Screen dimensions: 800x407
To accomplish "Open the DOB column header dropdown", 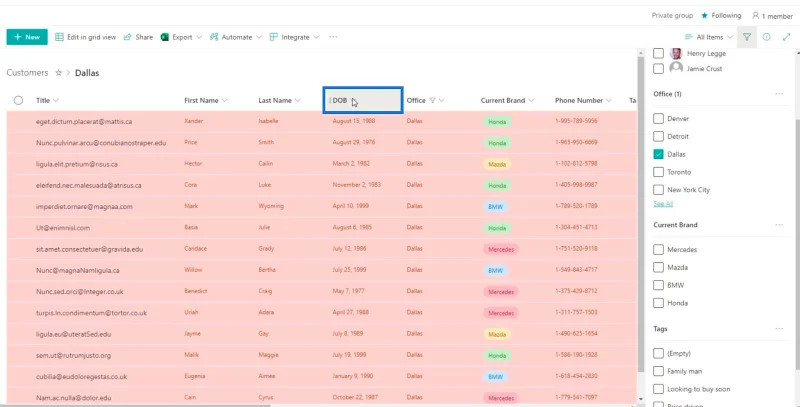I will [x=353, y=100].
